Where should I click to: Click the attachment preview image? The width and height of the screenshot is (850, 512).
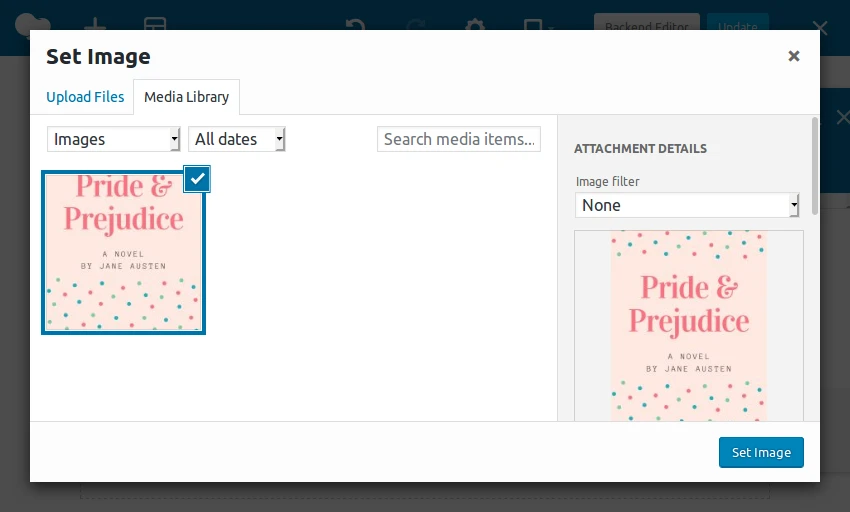coord(688,325)
